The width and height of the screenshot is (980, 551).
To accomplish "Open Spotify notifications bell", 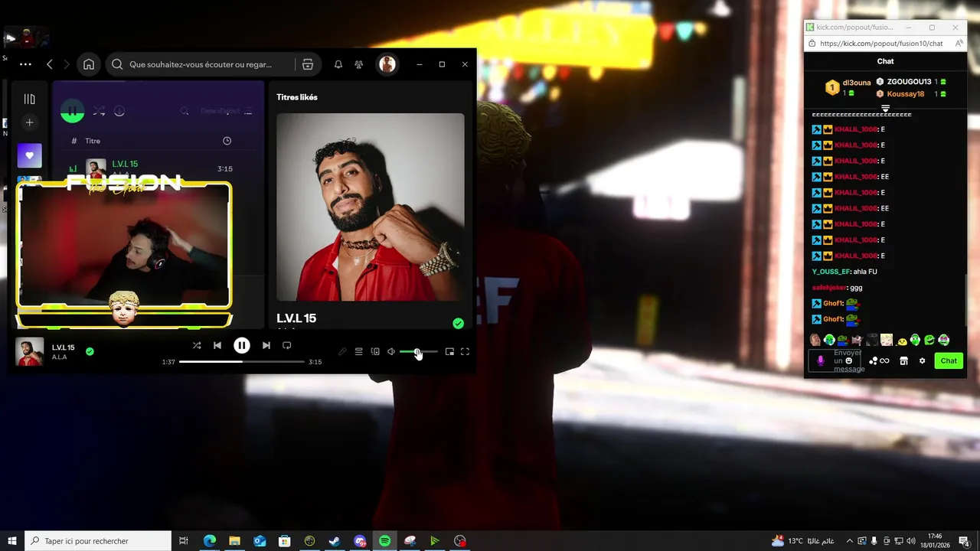I will (338, 64).
